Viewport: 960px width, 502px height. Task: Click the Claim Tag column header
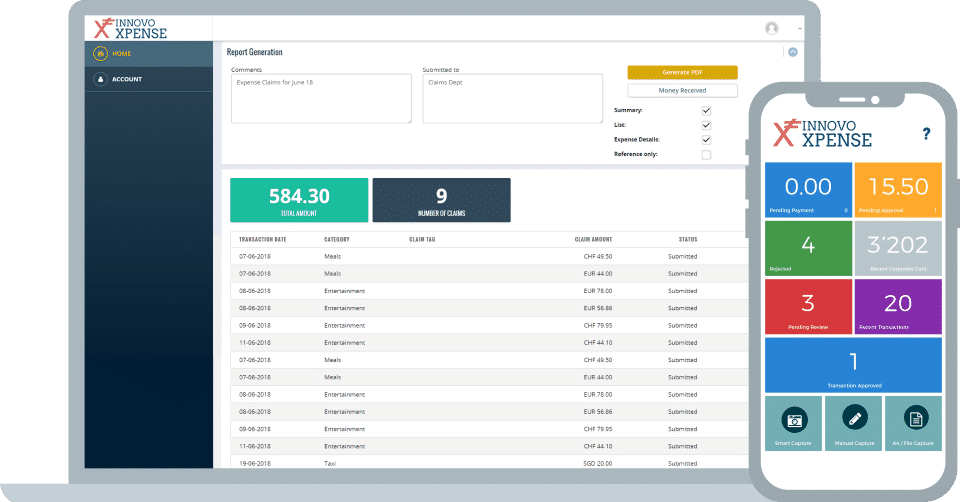[x=422, y=239]
